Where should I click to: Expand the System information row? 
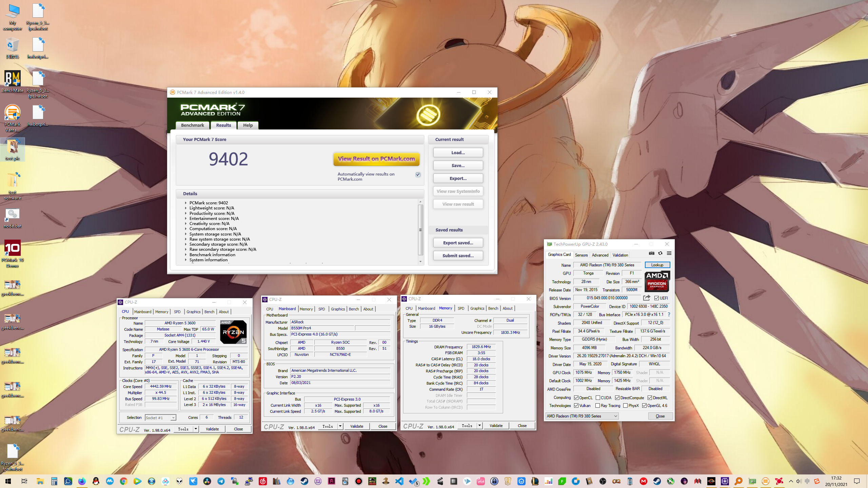click(185, 260)
